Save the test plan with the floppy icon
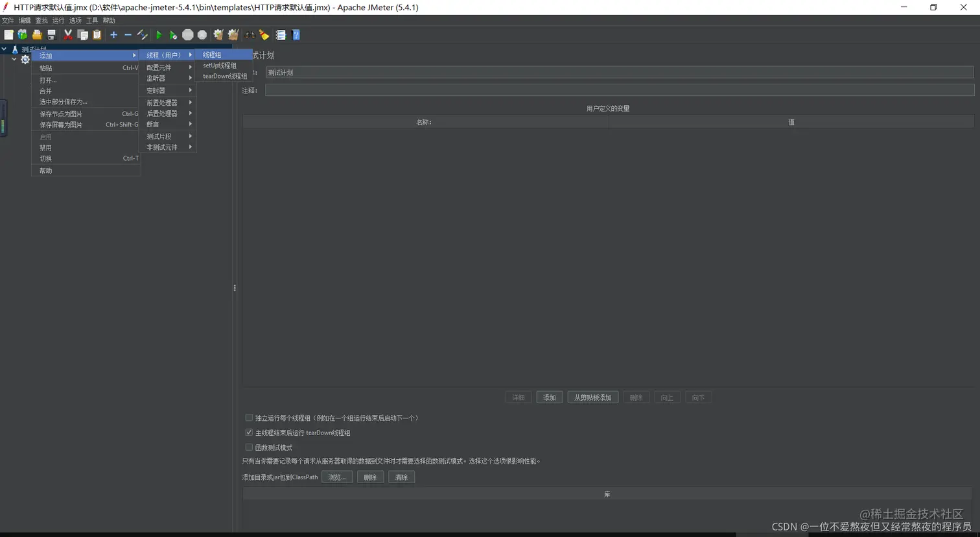The image size is (980, 537). pyautogui.click(x=51, y=35)
